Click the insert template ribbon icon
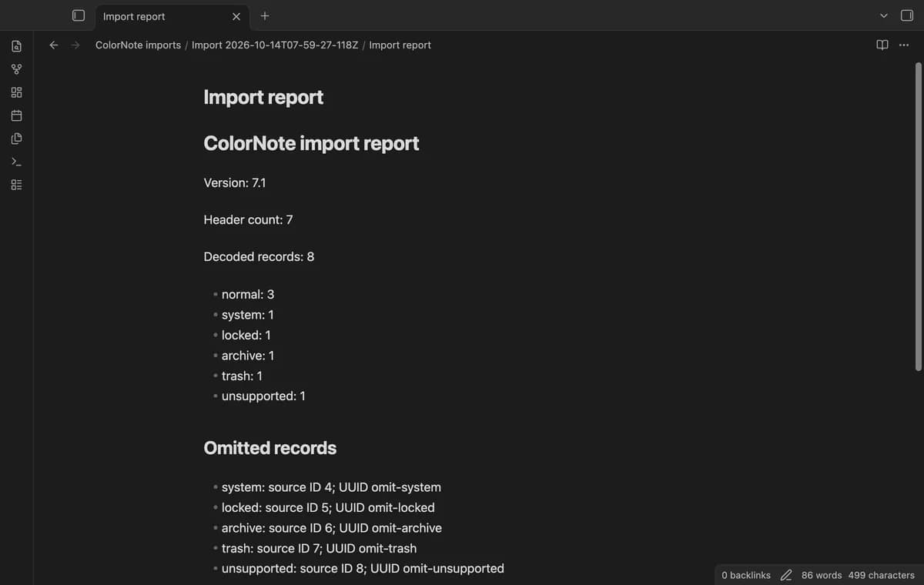The height and width of the screenshot is (585, 924). pyautogui.click(x=16, y=139)
